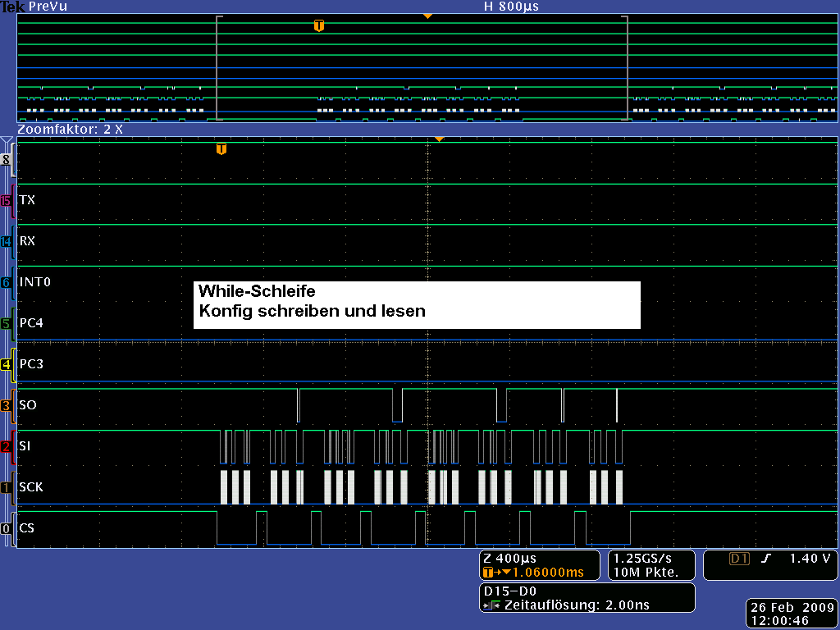
Task: Select the T trigger marker in the zoomed waveform
Action: [x=221, y=149]
